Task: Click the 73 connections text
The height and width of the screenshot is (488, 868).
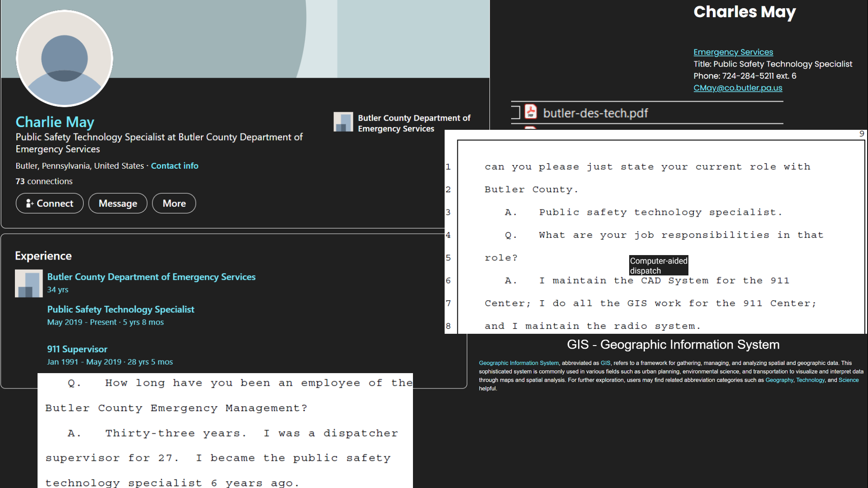Action: coord(44,181)
